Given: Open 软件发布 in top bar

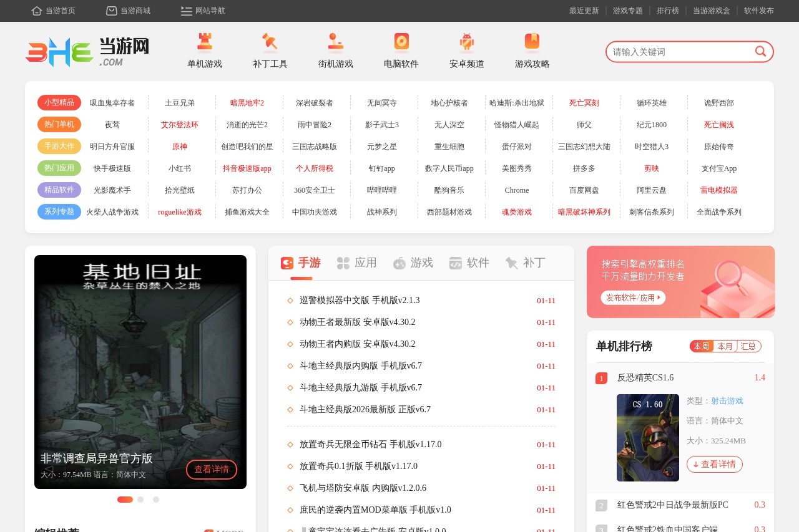Looking at the screenshot, I should pos(759,11).
